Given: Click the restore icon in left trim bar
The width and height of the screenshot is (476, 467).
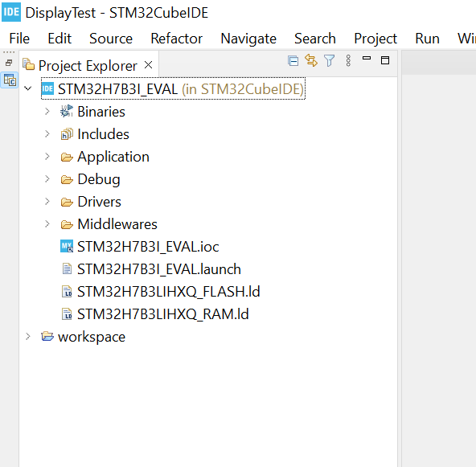Looking at the screenshot, I should coord(9,63).
